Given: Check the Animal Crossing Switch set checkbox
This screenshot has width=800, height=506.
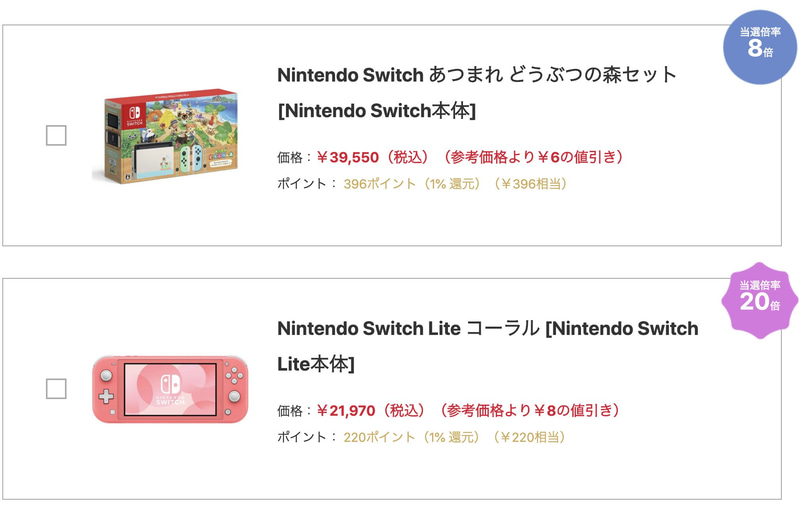Looking at the screenshot, I should coord(57,135).
